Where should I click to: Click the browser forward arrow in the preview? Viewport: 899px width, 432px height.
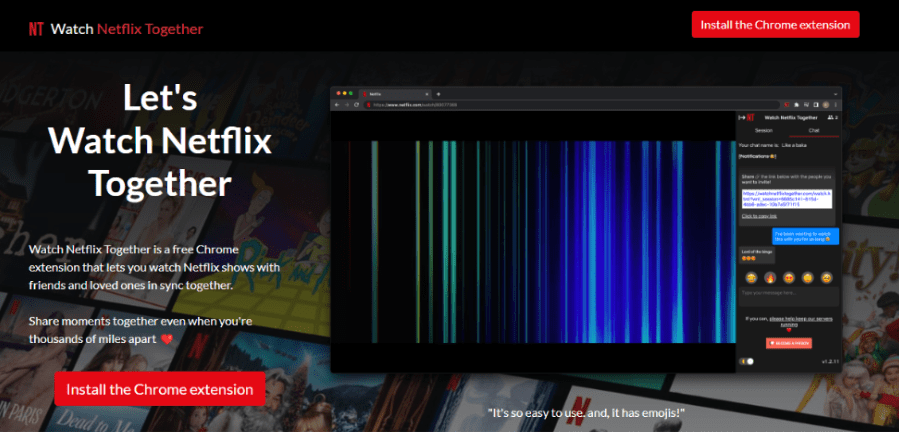click(346, 105)
